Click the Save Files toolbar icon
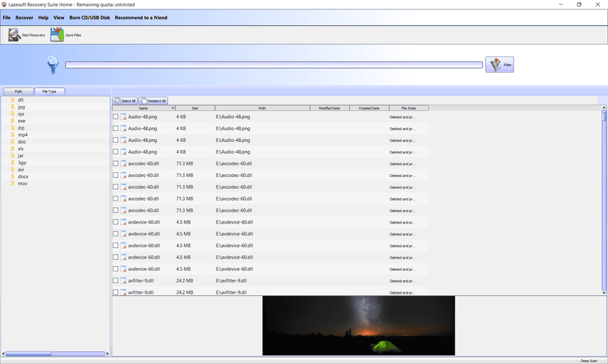This screenshot has height=364, width=608. point(57,35)
